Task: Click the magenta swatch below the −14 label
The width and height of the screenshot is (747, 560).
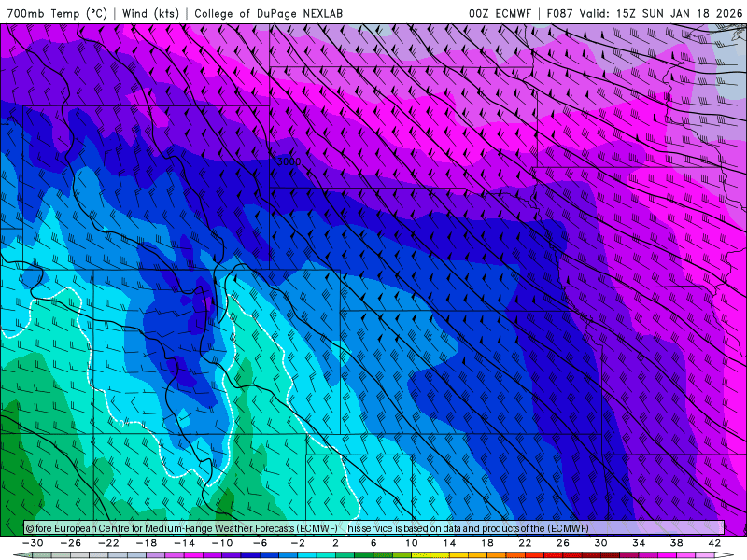Action: pos(193,555)
